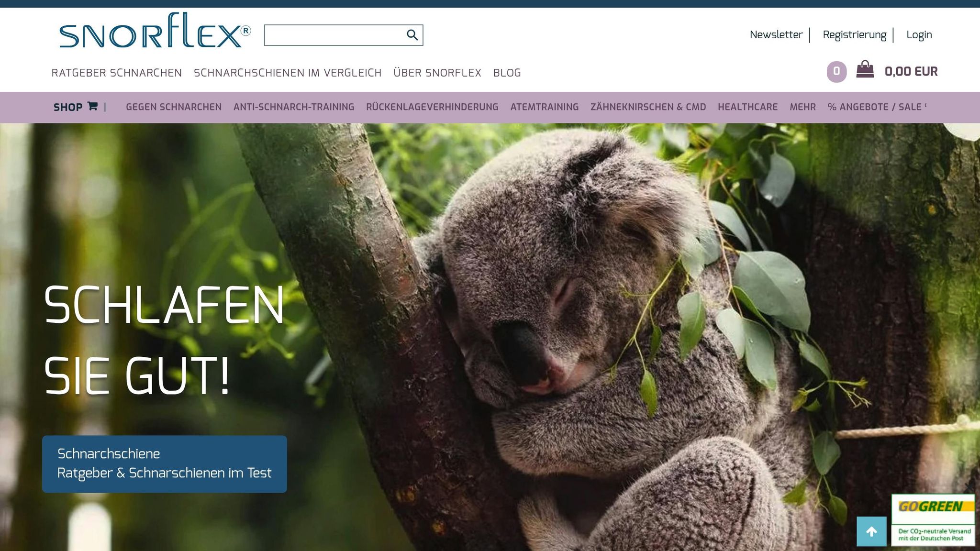Open Rückenlageverhinderung category
980x551 pixels.
(x=432, y=107)
